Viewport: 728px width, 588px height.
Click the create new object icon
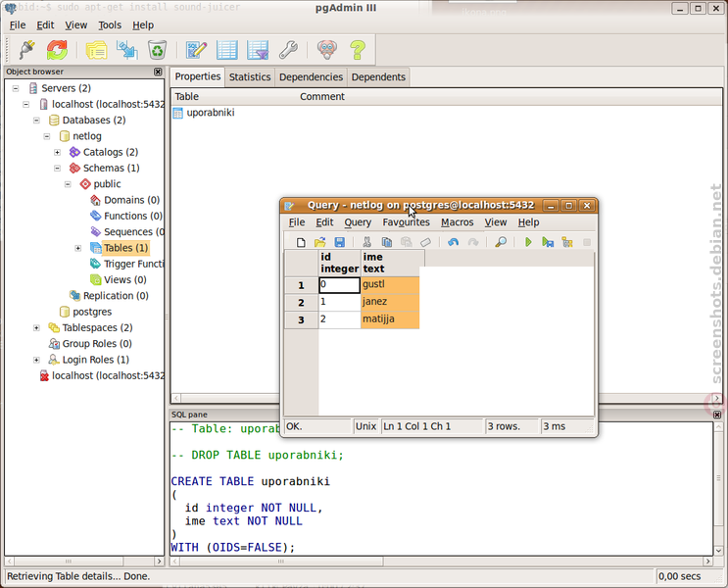[x=126, y=50]
